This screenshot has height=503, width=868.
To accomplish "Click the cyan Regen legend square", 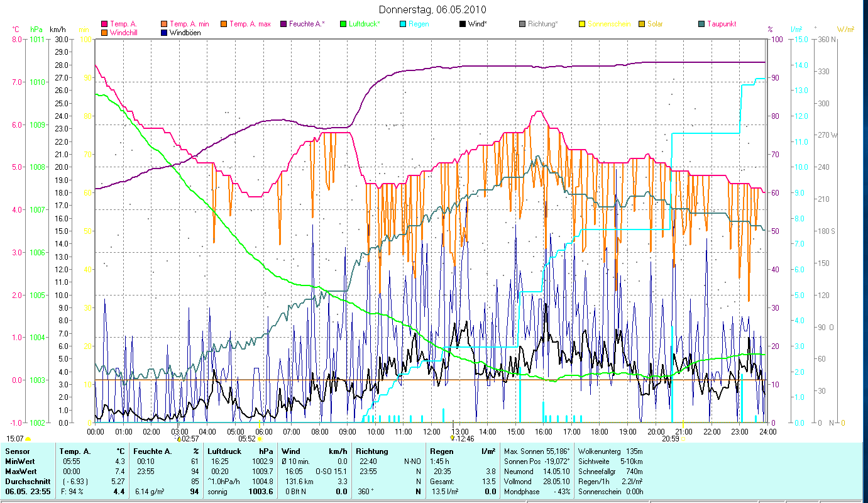I will point(404,25).
